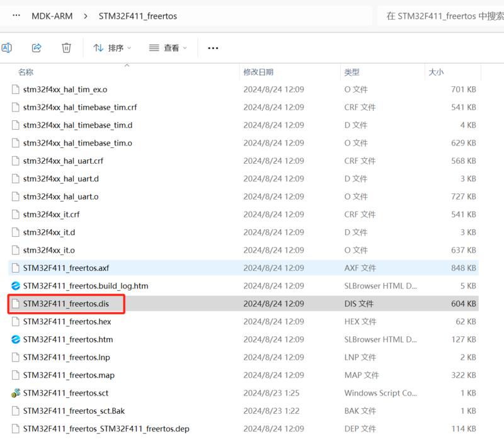This screenshot has width=504, height=444.
Task: Select STM32F411_freertos.dis file
Action: (243, 304)
